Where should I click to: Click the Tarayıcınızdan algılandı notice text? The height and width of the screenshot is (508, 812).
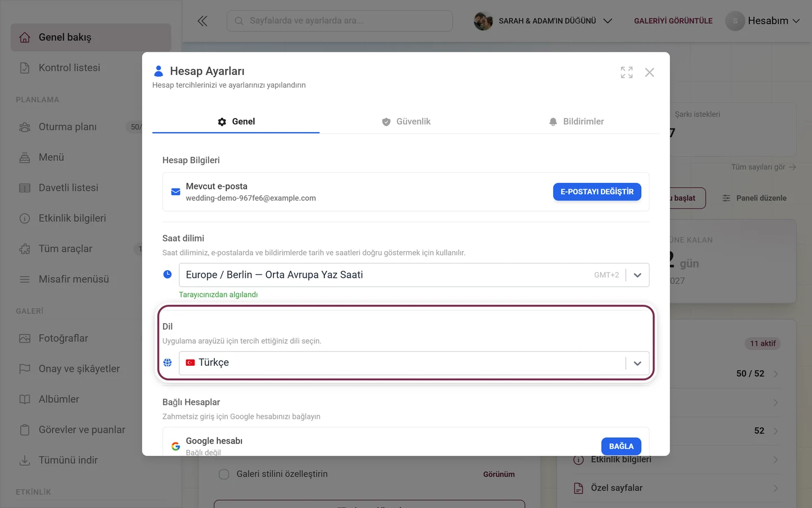coord(218,295)
